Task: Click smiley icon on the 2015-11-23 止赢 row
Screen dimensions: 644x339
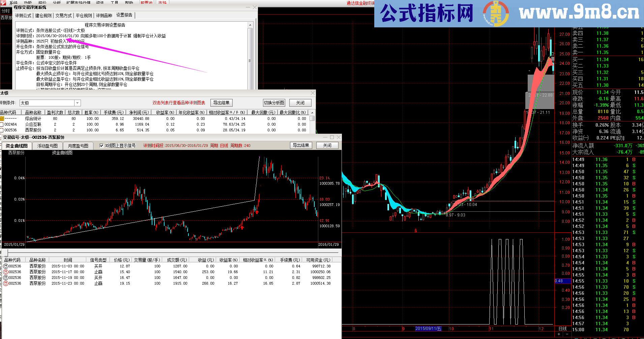Action: 6,283
